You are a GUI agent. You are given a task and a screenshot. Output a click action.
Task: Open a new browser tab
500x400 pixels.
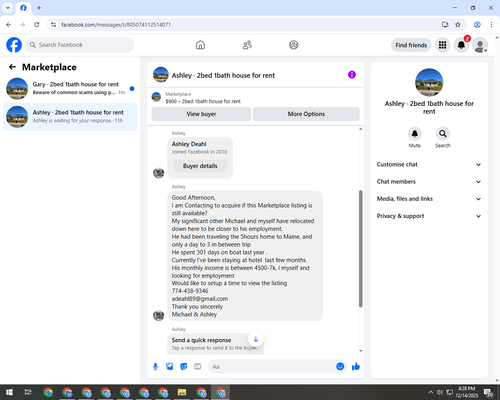pyautogui.click(x=39, y=8)
